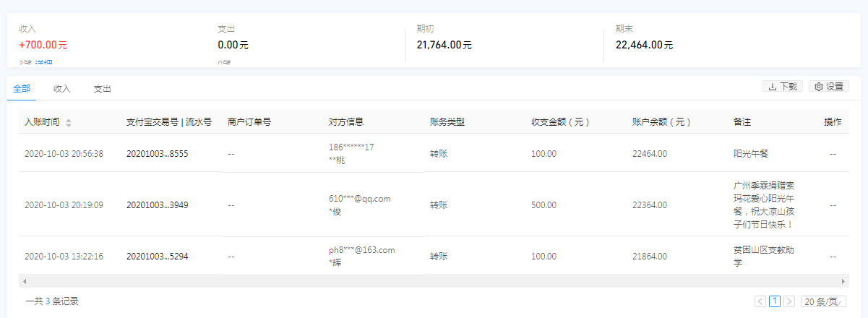Select page number 1 in pagination
The width and height of the screenshot is (868, 318).
tap(775, 301)
